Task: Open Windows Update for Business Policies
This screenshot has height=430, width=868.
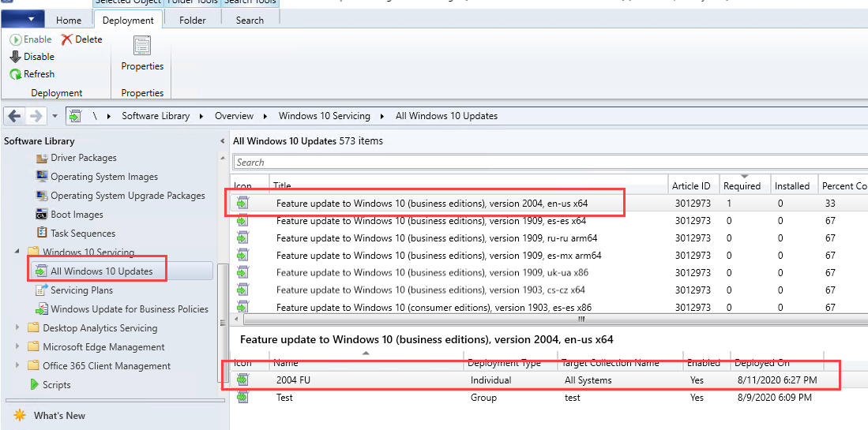Action: (122, 309)
